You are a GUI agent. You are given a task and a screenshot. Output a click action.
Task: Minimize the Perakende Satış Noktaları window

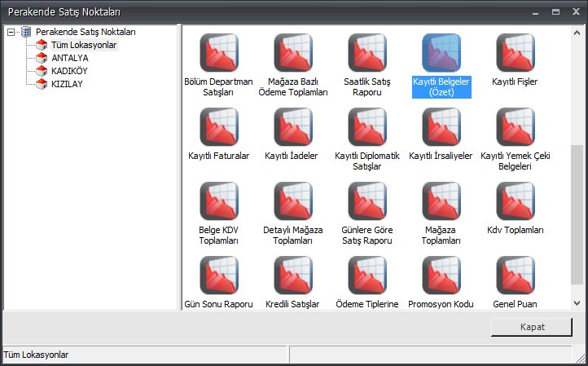[x=536, y=12]
